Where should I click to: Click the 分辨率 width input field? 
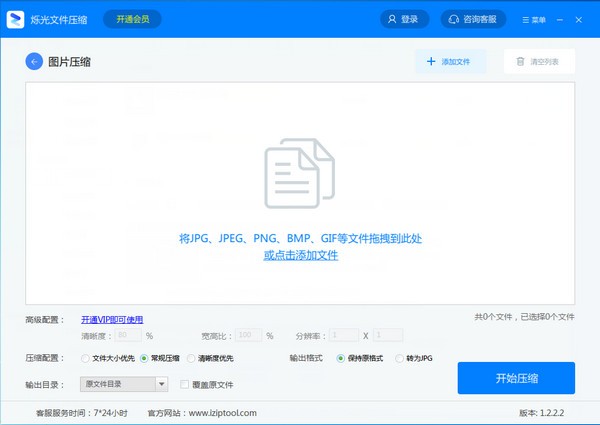click(344, 335)
